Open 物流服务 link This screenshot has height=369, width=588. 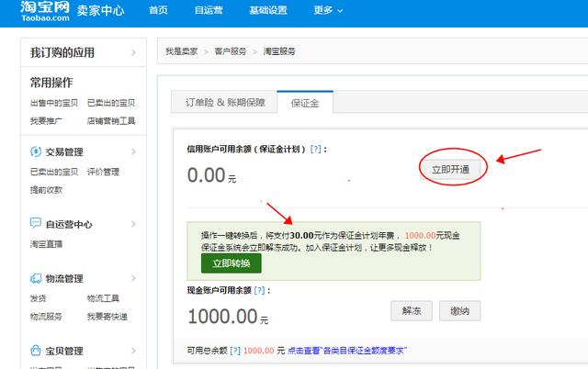pyautogui.click(x=46, y=317)
